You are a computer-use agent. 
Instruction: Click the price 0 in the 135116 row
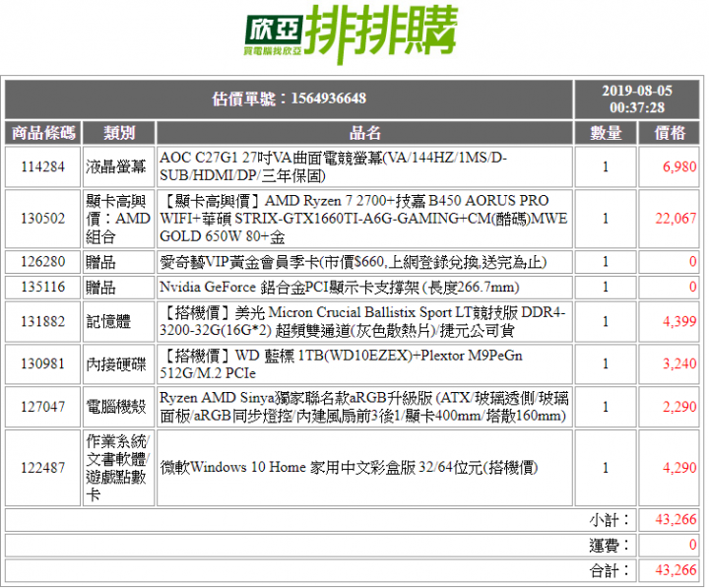pos(692,288)
